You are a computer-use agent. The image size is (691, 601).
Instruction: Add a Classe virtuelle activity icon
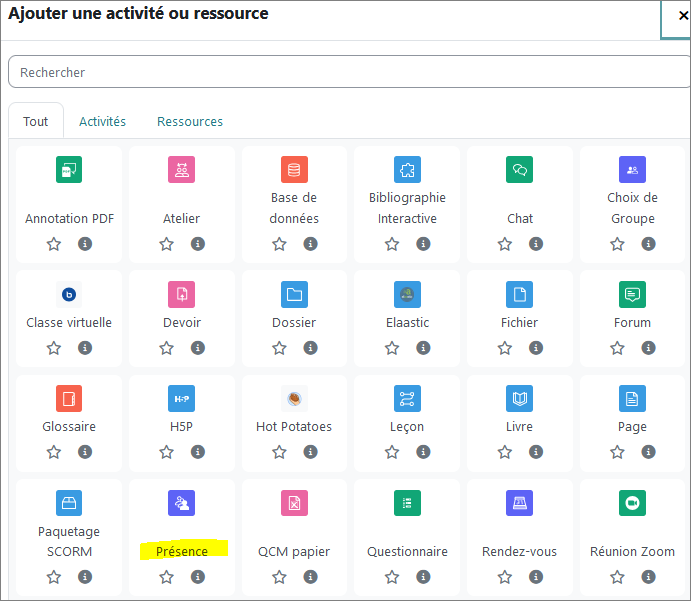[69, 294]
